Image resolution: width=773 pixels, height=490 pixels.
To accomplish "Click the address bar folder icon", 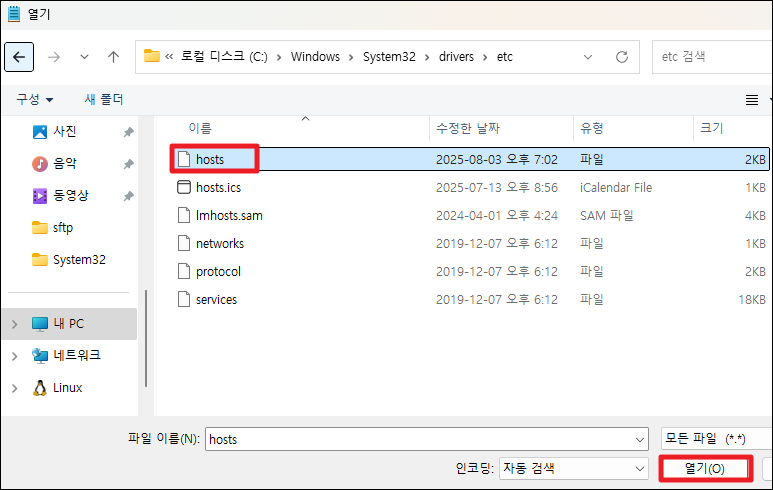I will point(151,56).
